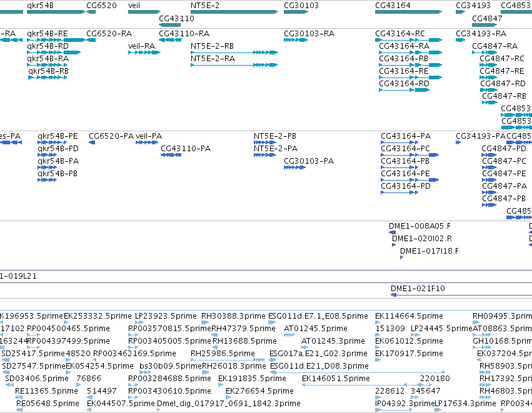Image resolution: width=532 pixels, height=413 pixels.
Task: Click the CG43164 gene arrow
Action: [x=408, y=12]
